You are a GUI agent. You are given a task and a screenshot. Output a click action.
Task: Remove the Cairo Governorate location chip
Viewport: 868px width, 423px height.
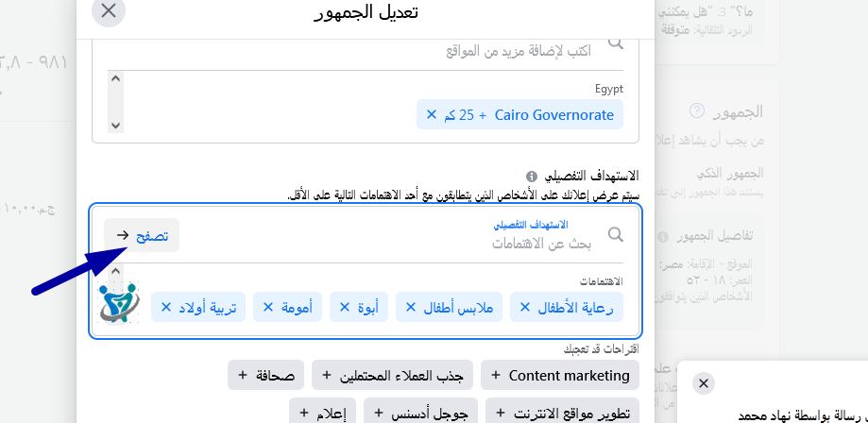(432, 115)
